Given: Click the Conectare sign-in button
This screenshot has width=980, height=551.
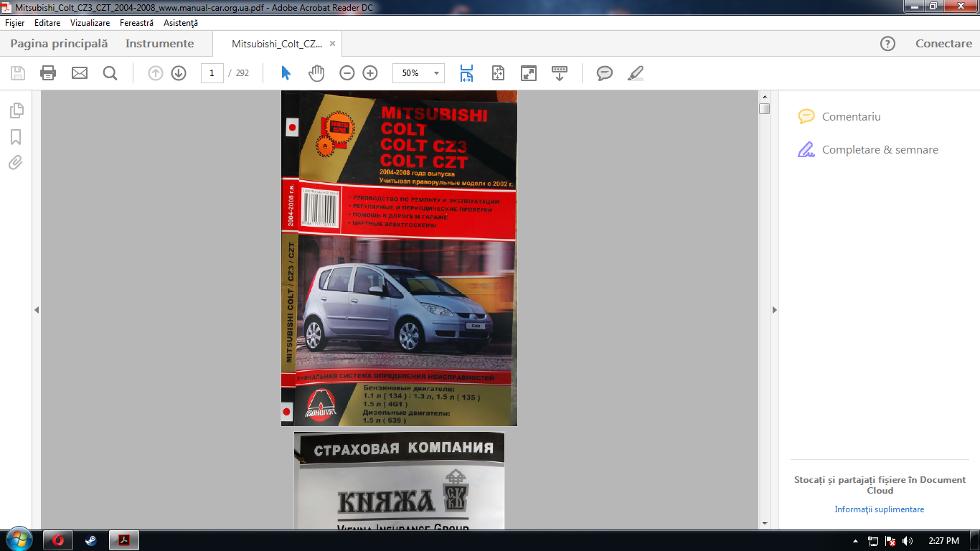Looking at the screenshot, I should tap(943, 44).
